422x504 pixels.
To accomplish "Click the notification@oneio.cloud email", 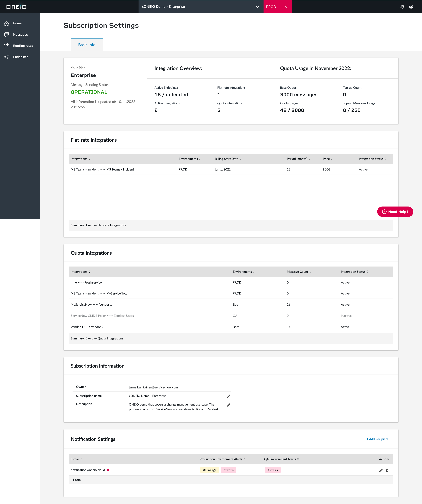I will point(88,470).
